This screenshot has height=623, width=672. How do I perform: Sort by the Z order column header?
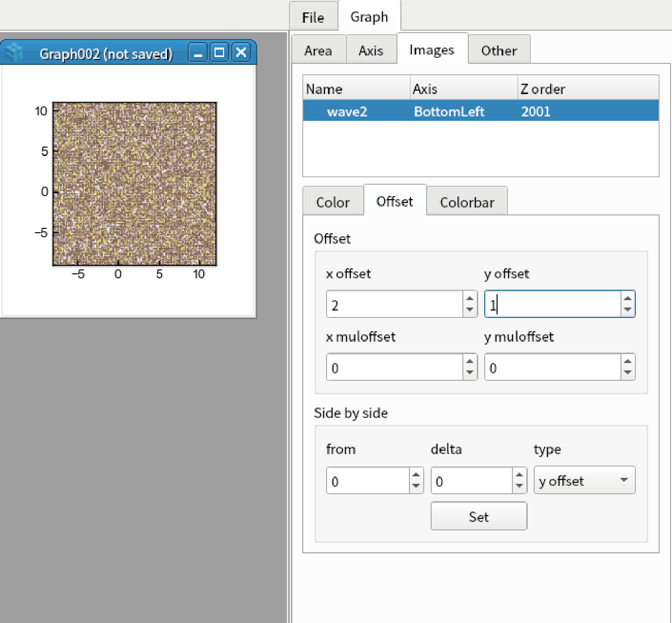[x=588, y=89]
